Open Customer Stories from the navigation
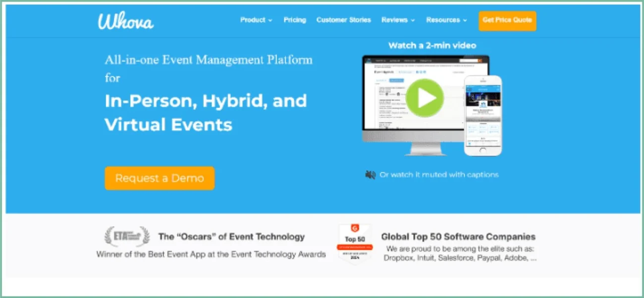 (x=343, y=20)
